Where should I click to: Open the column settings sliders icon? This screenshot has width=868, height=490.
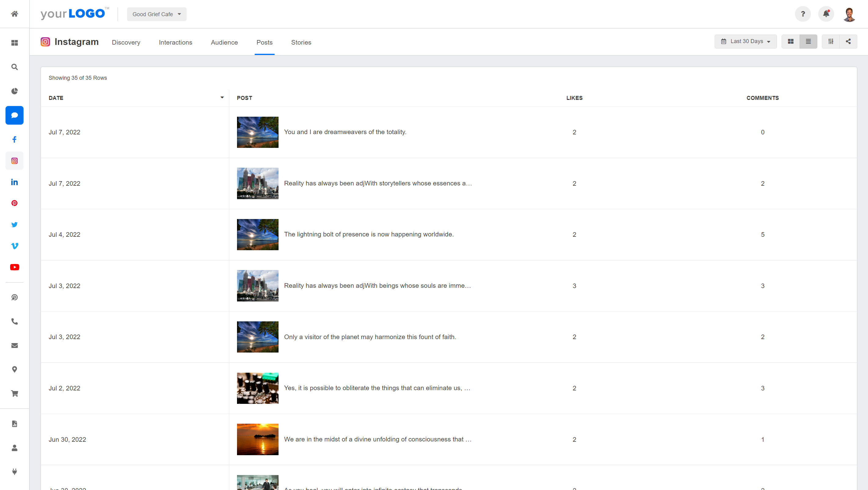point(831,42)
